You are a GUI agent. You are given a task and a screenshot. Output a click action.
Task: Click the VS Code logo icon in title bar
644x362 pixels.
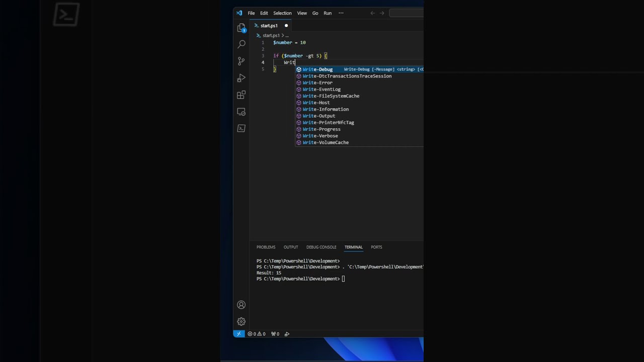click(x=239, y=13)
